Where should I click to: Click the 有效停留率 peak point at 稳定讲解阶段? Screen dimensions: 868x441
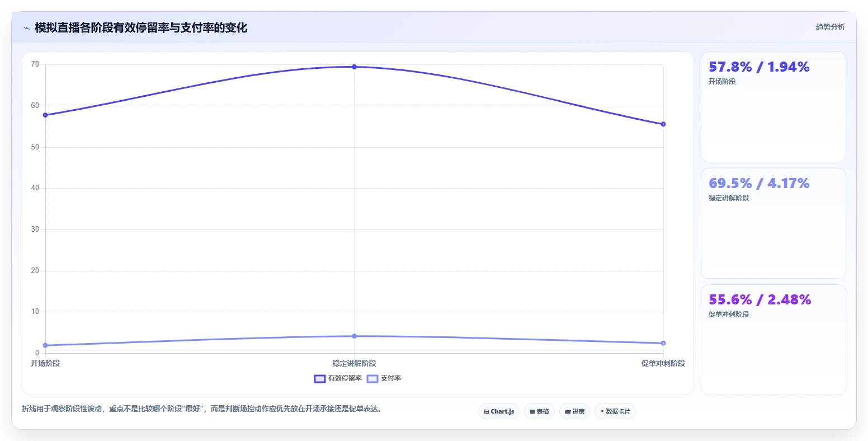tap(354, 67)
